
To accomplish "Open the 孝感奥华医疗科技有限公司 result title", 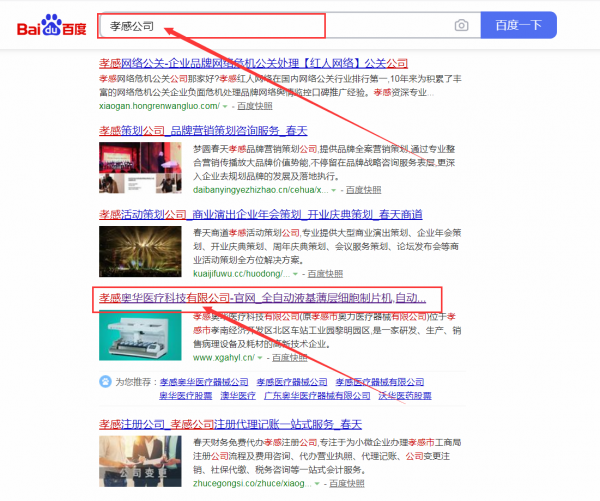I will pos(263,298).
